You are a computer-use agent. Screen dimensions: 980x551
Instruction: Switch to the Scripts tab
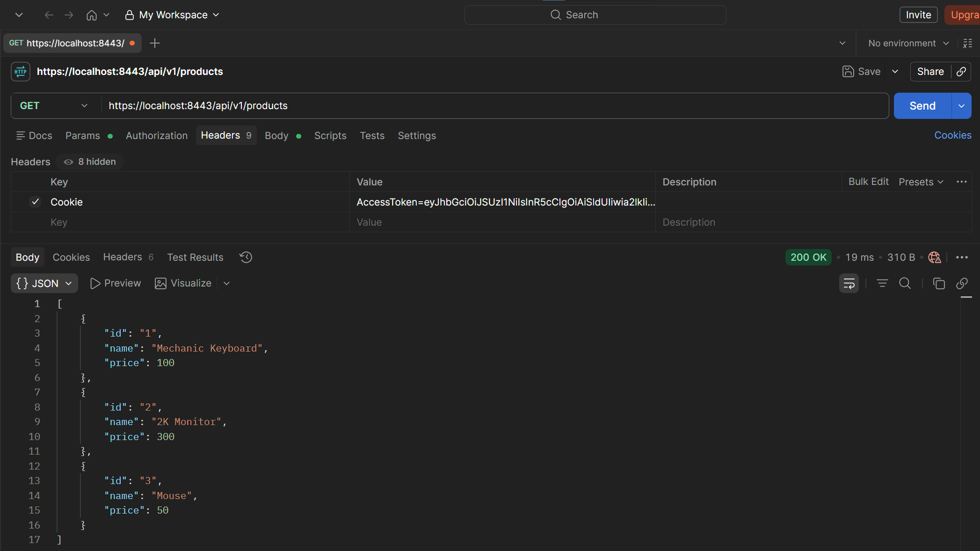[330, 136]
